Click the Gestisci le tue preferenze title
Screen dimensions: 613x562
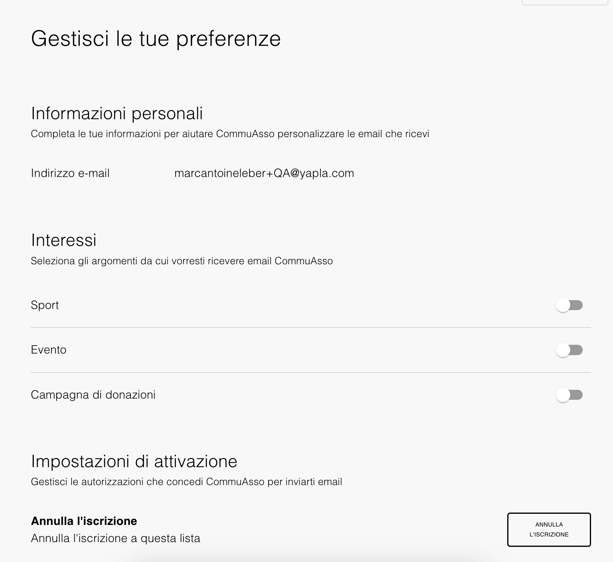point(156,39)
